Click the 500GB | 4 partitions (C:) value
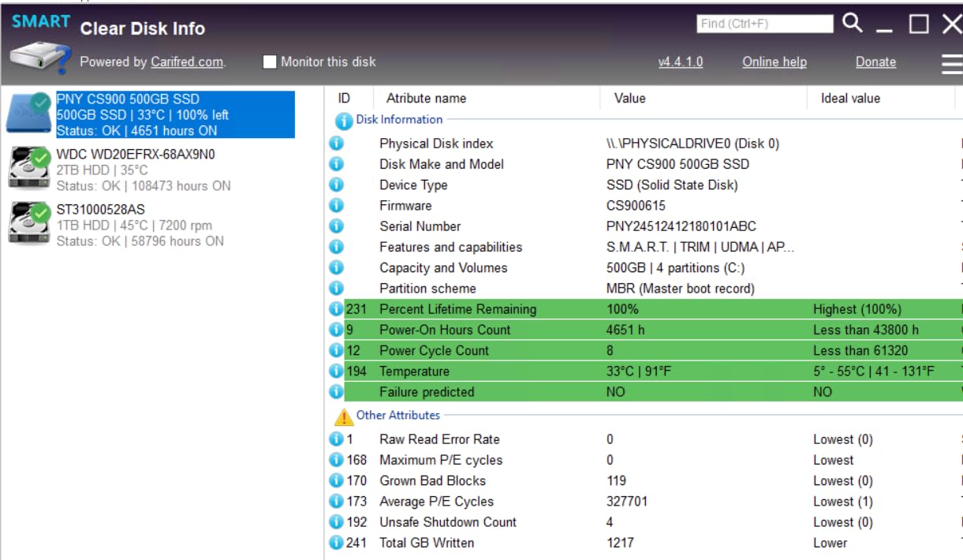This screenshot has height=560, width=963. click(675, 267)
